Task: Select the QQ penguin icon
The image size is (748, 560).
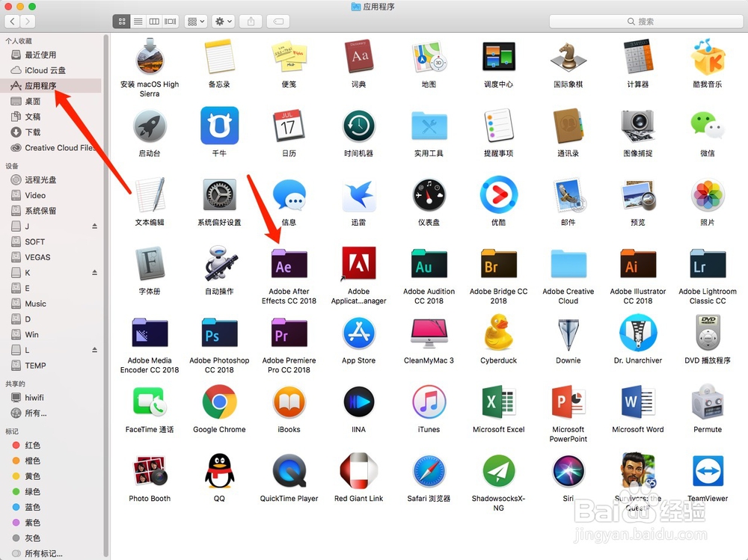Action: 219,471
